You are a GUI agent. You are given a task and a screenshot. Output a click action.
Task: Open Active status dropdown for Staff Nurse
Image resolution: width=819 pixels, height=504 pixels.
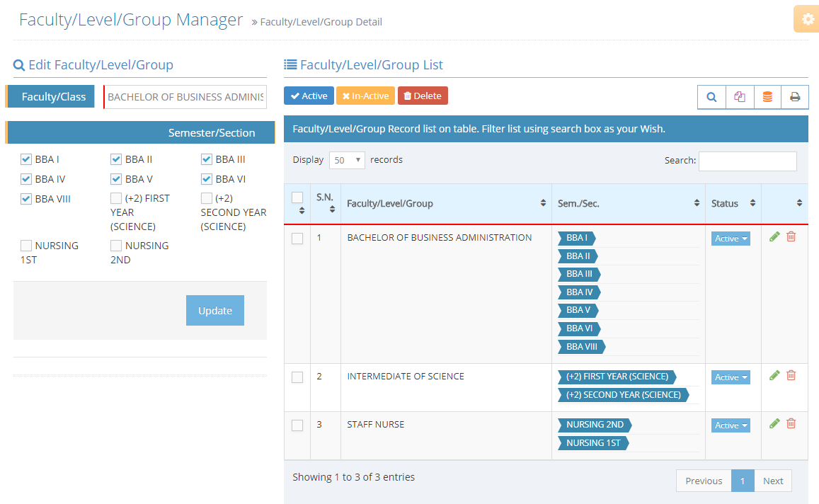coord(731,425)
